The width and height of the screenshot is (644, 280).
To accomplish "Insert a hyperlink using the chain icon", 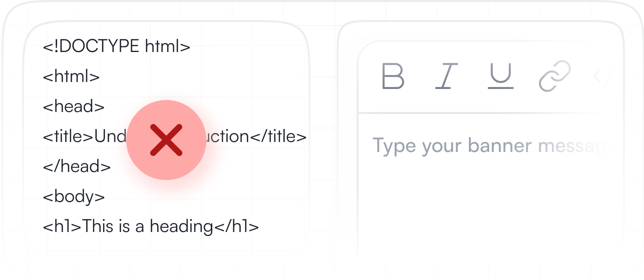I will (555, 76).
